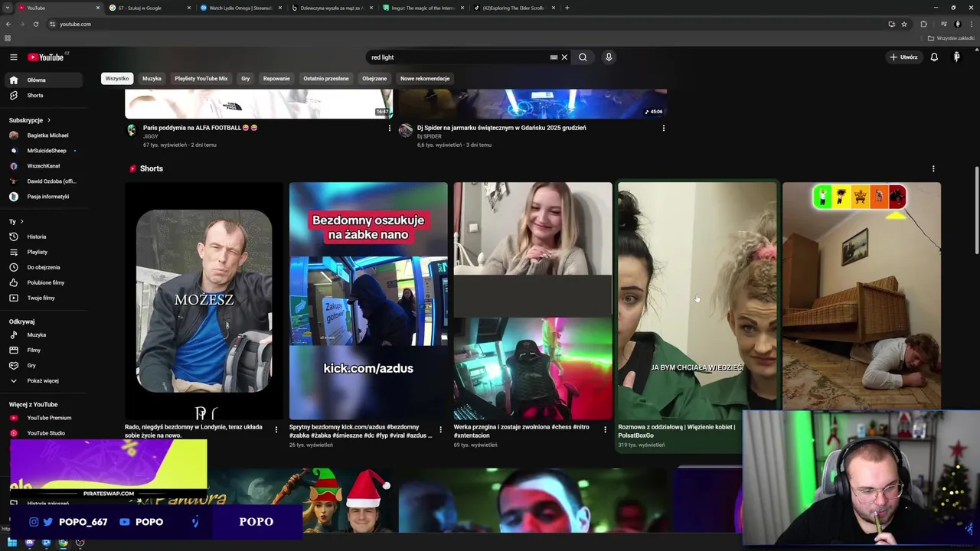Open the Windows Start button
This screenshot has height=551, width=980.
13,543
